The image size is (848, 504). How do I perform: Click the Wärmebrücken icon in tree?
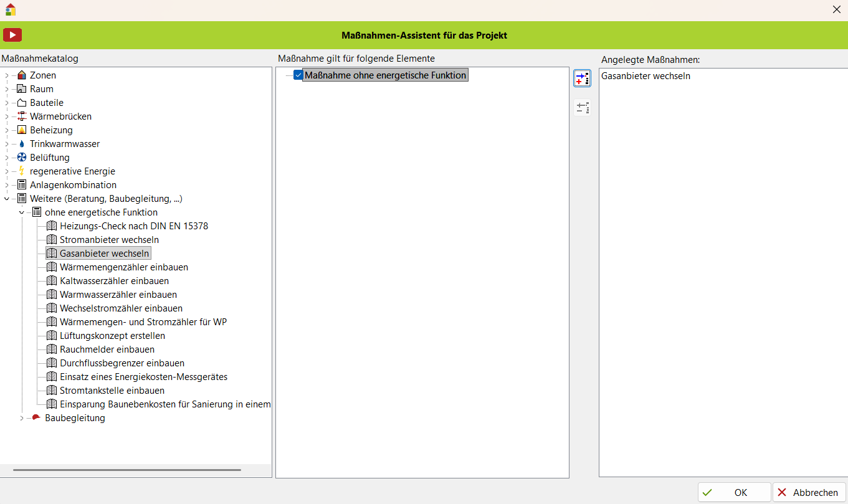pos(22,116)
